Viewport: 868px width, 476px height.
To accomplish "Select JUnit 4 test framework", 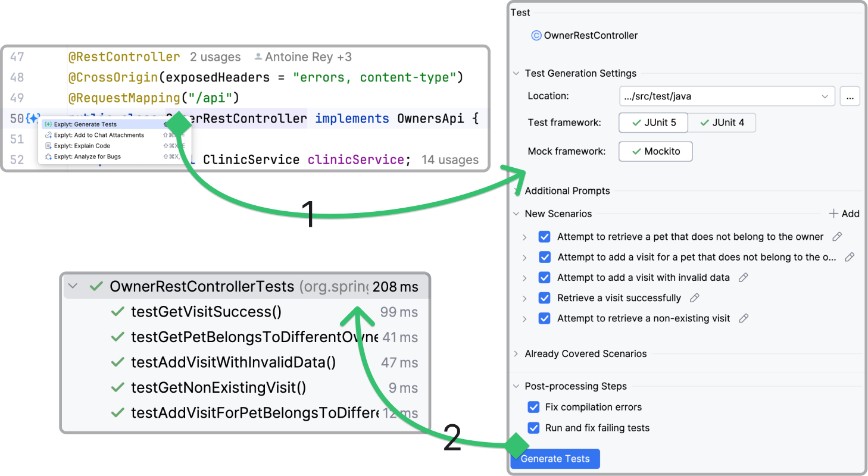I will (x=722, y=123).
